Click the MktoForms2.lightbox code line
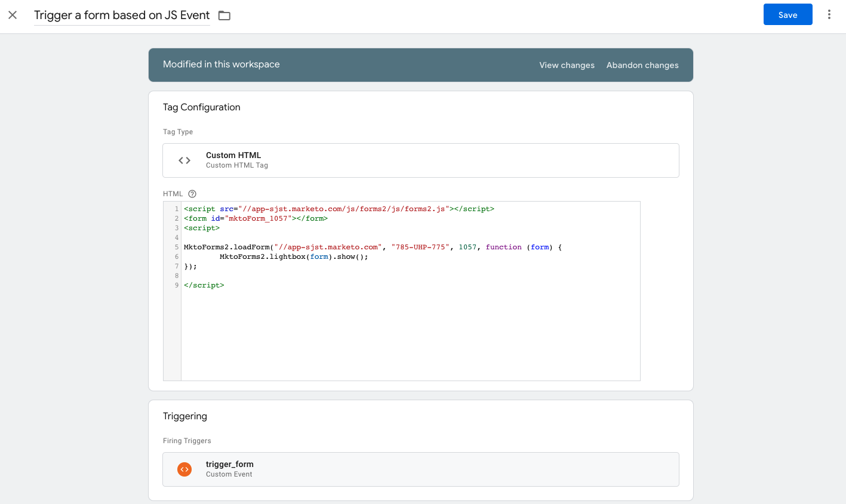This screenshot has height=504, width=846. (294, 256)
